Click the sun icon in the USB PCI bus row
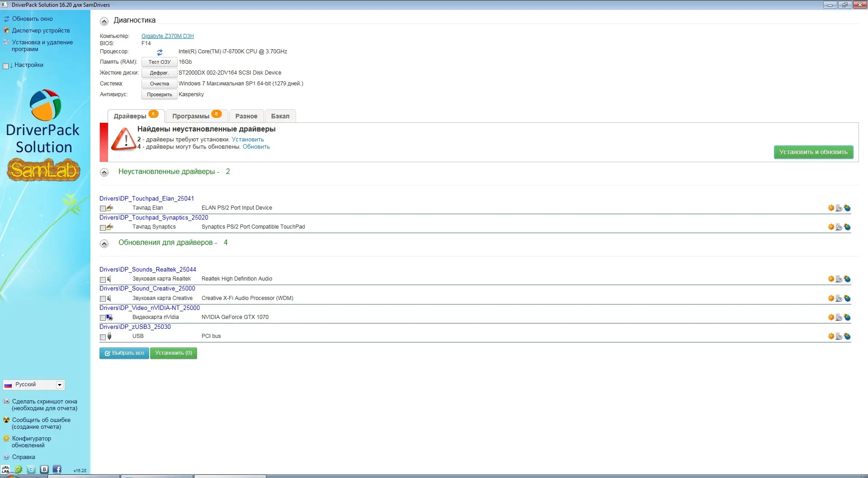 click(x=831, y=336)
